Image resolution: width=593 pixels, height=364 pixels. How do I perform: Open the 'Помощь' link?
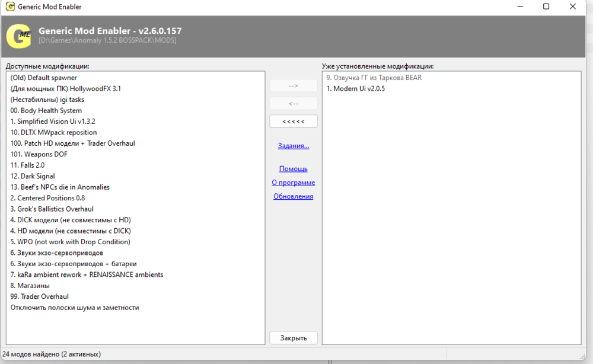click(x=293, y=168)
